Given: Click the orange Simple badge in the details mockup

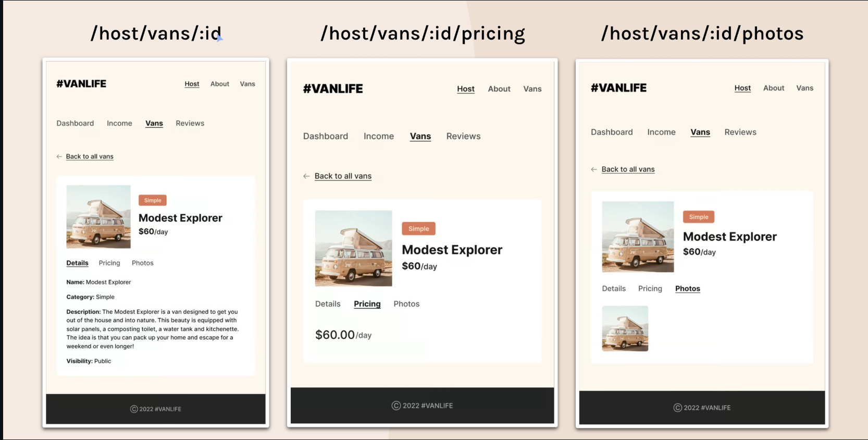Looking at the screenshot, I should [x=153, y=200].
